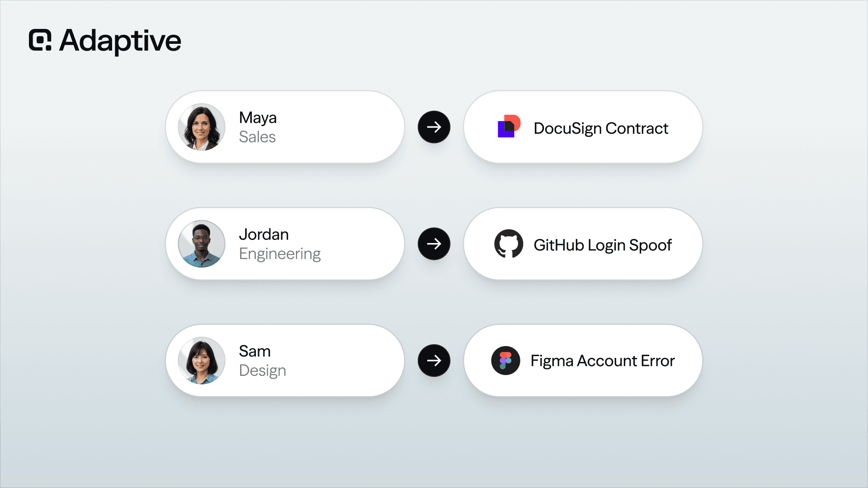This screenshot has width=868, height=488.
Task: Select Jordan's profile photo
Action: (x=202, y=244)
